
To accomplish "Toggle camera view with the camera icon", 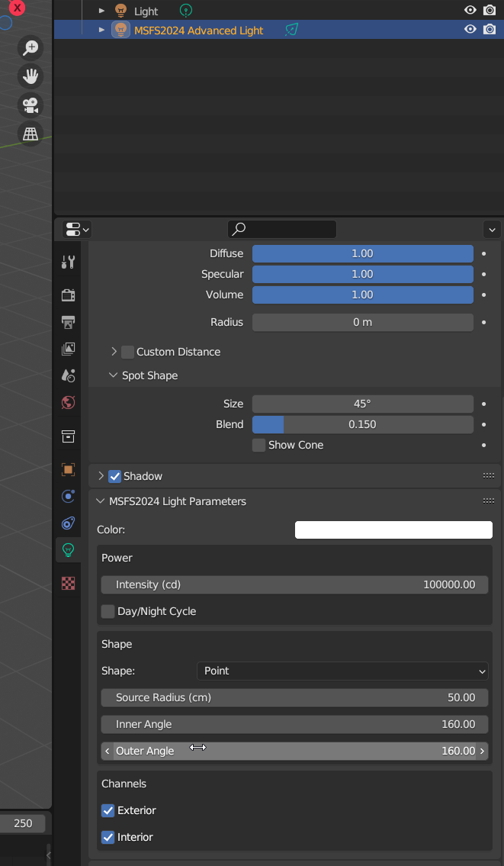I will 30,105.
